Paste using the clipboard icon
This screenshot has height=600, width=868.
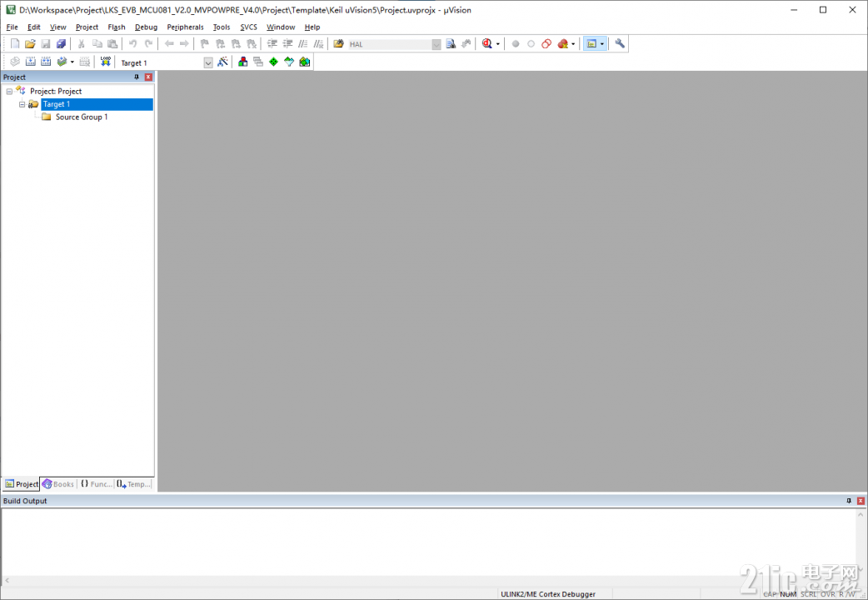click(112, 44)
